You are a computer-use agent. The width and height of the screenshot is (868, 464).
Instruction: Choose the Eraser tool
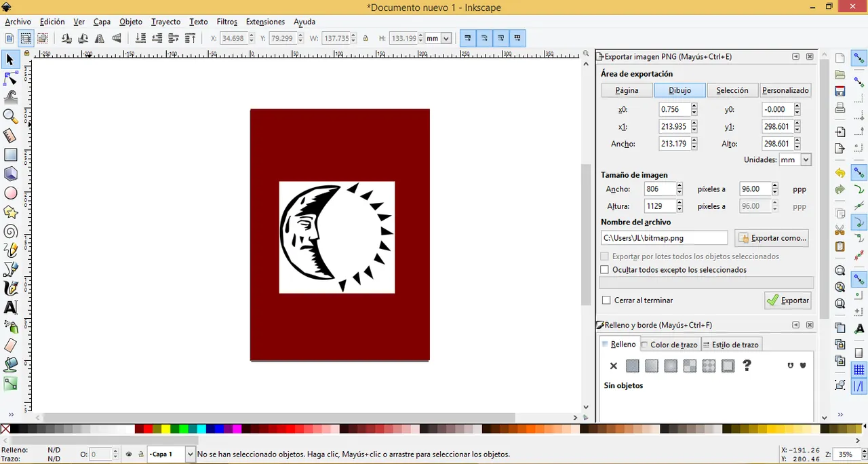point(10,345)
